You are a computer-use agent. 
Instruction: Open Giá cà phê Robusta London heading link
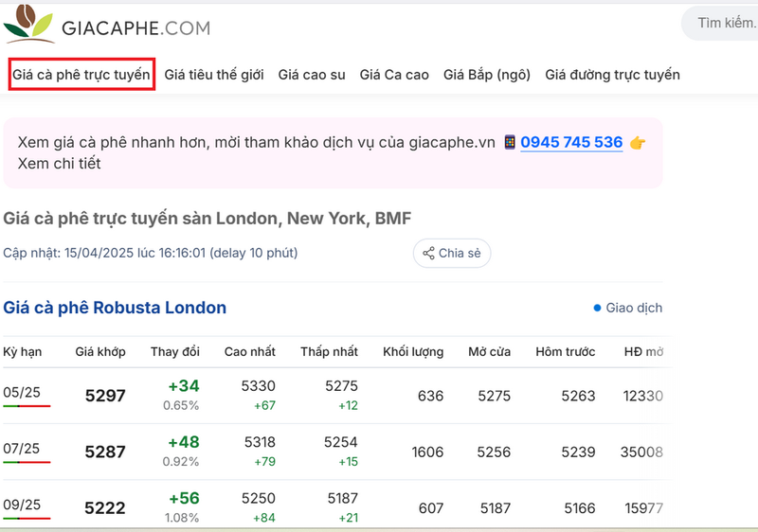[115, 308]
